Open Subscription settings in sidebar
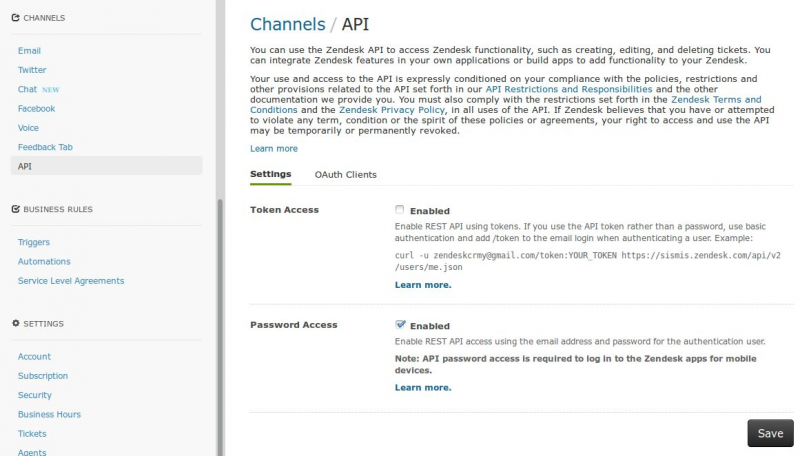 (x=43, y=376)
